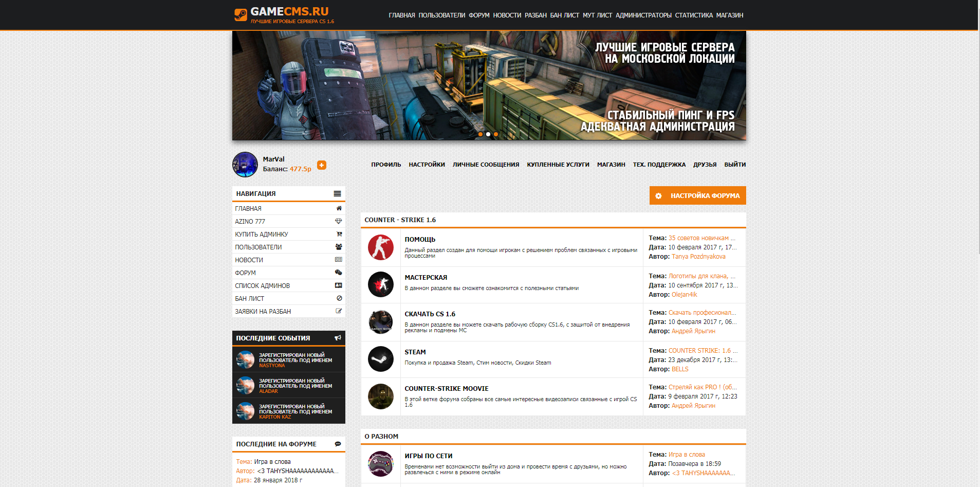Open the STEAM forum section icon
This screenshot has width=980, height=487.
coord(381,358)
